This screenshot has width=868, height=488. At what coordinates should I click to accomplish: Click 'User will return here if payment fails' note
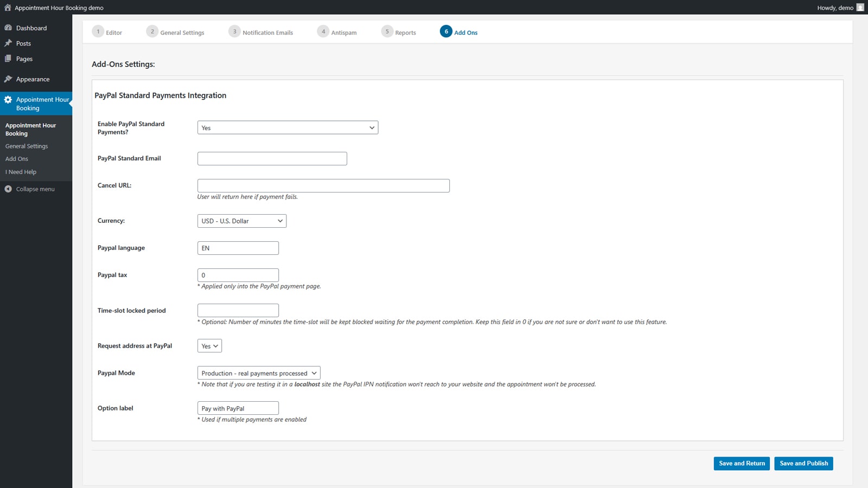pos(247,197)
